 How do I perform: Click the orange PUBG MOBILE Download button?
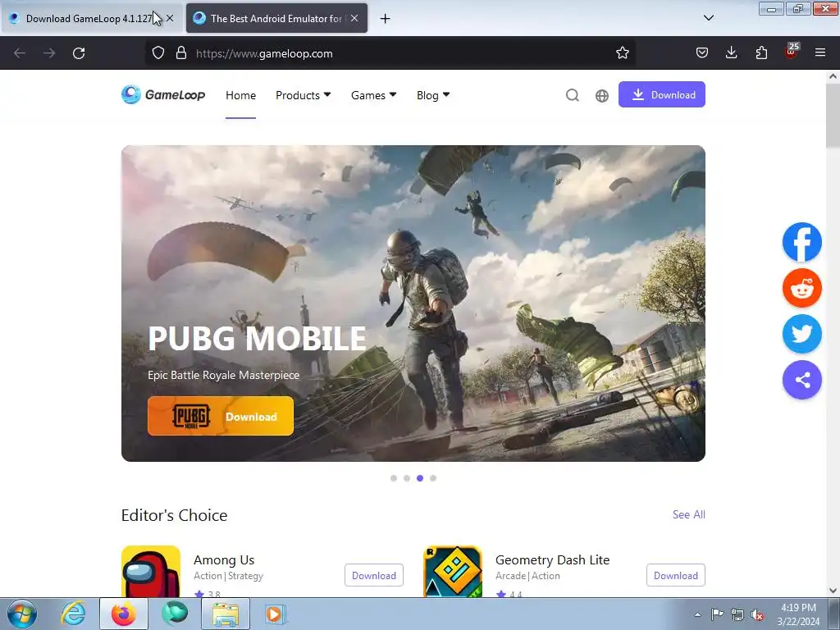click(x=220, y=416)
